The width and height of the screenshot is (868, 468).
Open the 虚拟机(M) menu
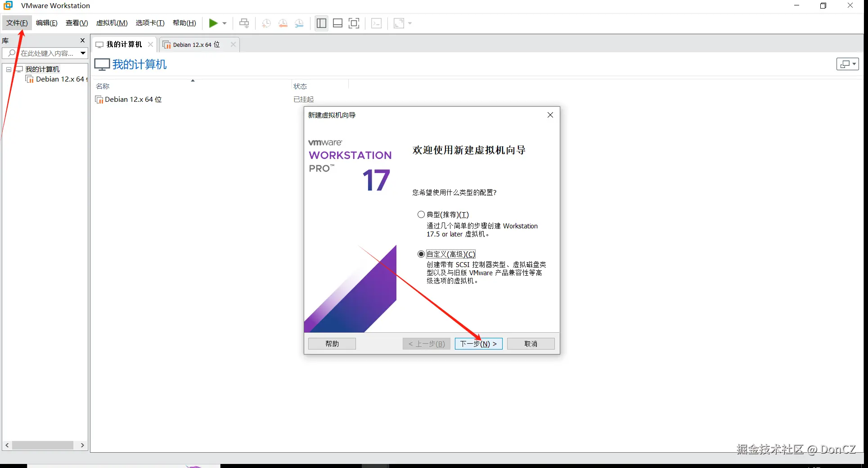[112, 23]
